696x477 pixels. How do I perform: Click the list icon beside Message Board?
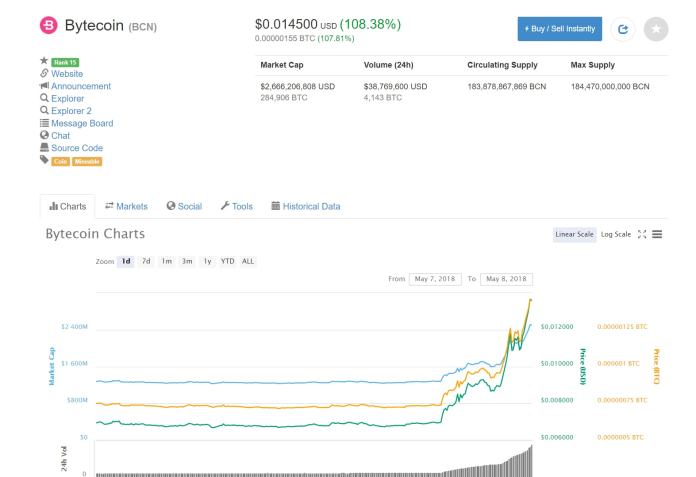tap(44, 123)
